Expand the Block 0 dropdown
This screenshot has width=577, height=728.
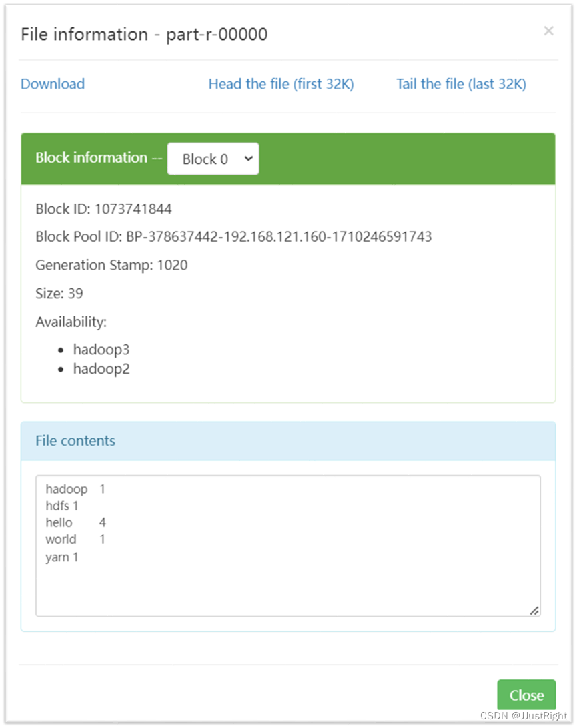coord(213,159)
